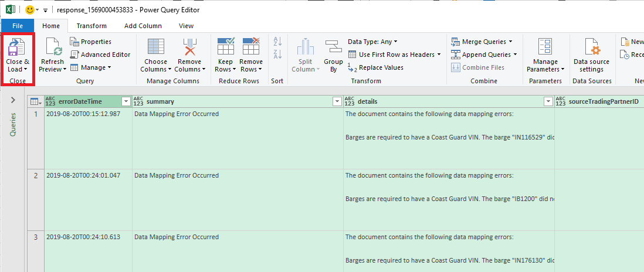This screenshot has width=644, height=272.
Task: Open the File tab
Action: click(18, 26)
